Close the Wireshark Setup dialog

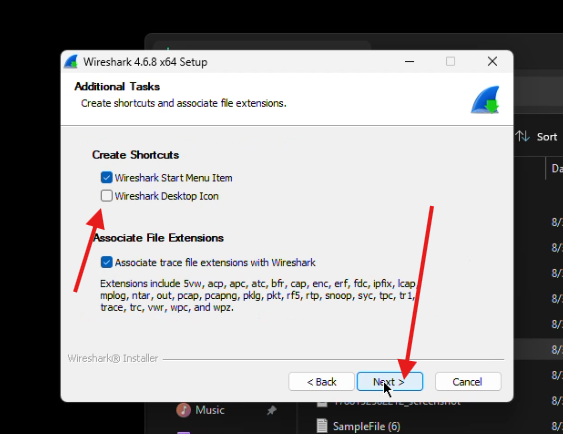(492, 62)
